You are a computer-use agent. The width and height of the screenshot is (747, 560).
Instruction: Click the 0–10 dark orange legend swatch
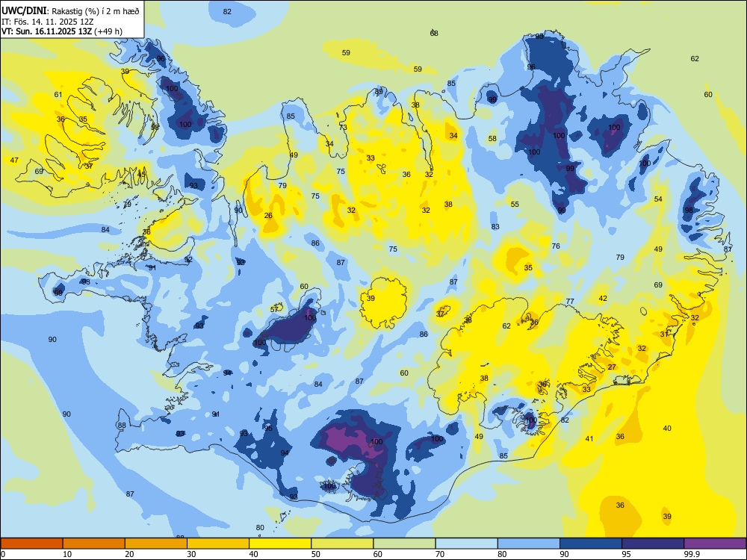(32, 544)
